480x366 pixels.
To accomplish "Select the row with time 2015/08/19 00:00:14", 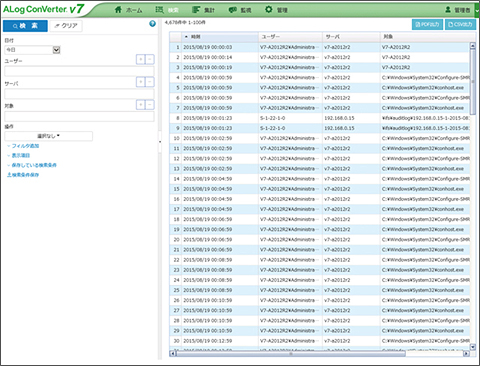I will pos(320,57).
